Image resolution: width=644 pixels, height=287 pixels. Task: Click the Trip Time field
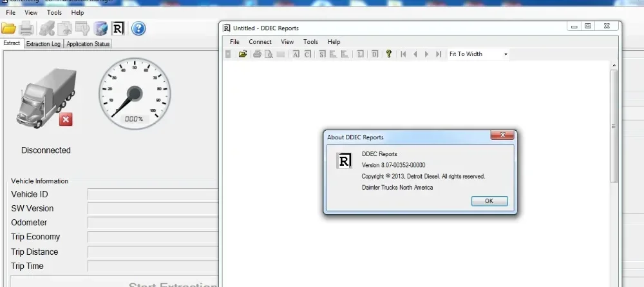pyautogui.click(x=153, y=266)
